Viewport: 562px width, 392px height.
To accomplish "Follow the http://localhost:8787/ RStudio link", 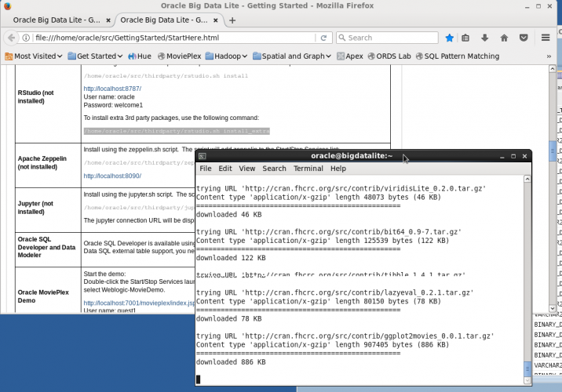I will point(112,89).
